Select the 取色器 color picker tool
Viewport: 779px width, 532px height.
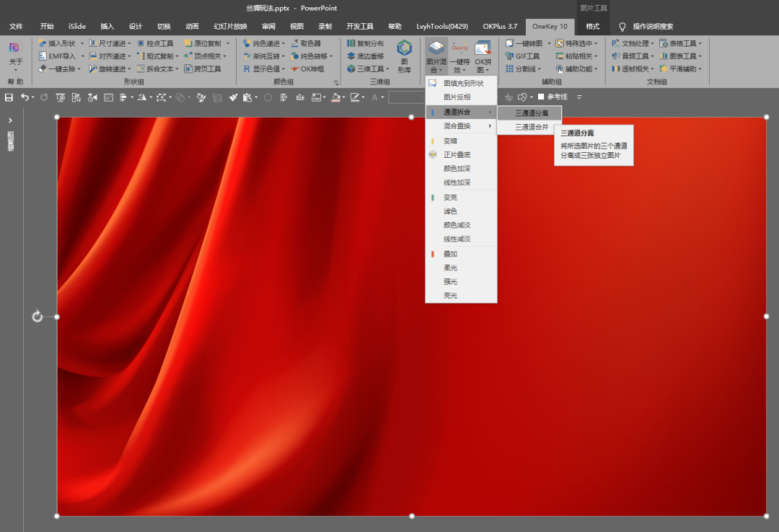coord(306,43)
